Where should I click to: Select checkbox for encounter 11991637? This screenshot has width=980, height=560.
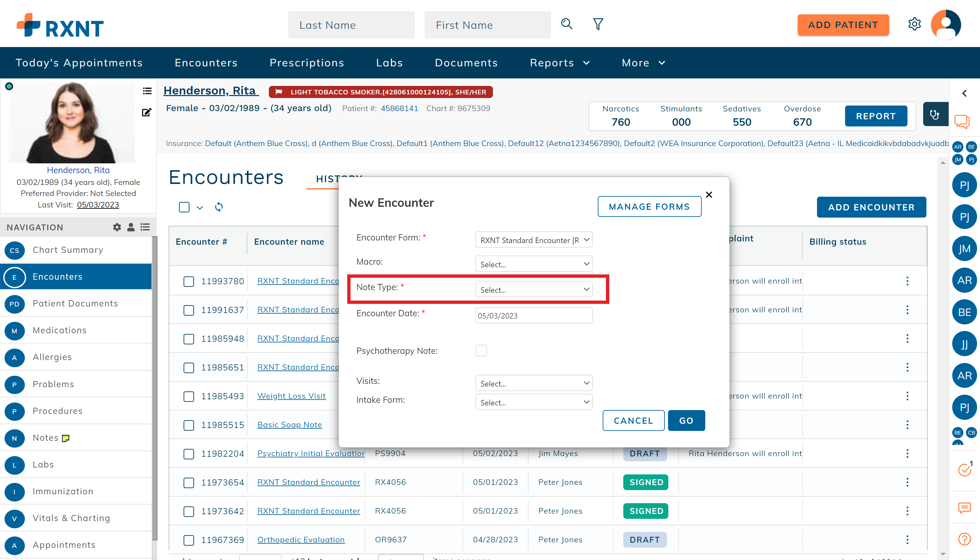point(189,310)
